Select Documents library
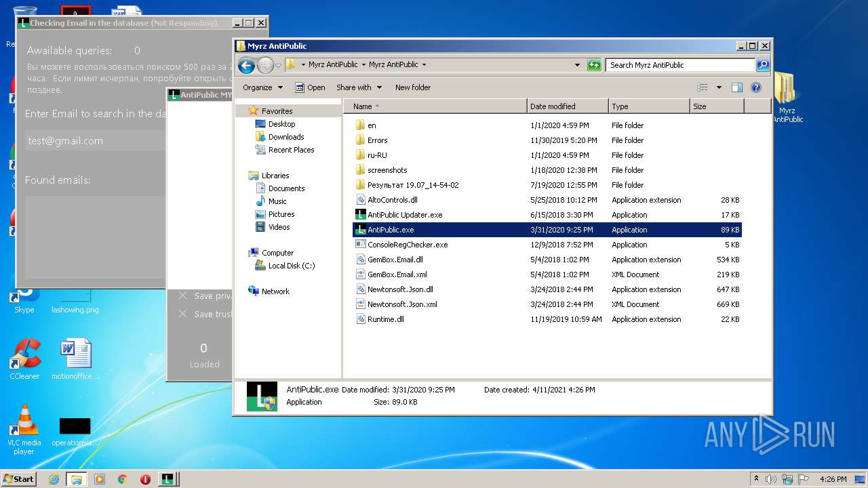Viewport: 868px width, 488px height. pos(286,188)
